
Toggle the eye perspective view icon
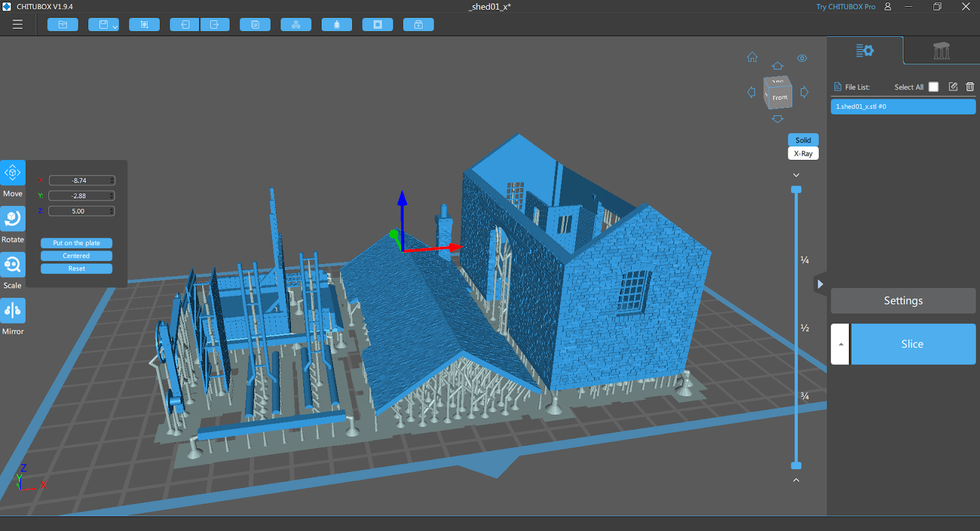pyautogui.click(x=802, y=58)
